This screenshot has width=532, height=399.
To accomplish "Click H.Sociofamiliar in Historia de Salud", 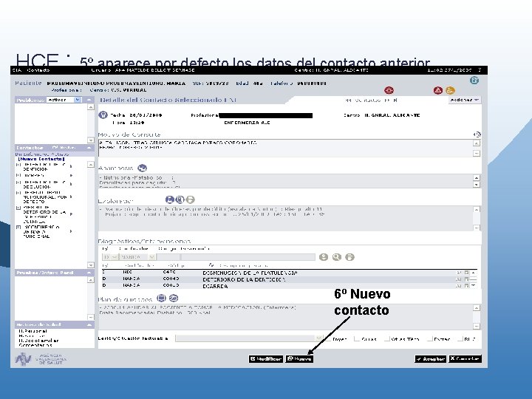I will click(x=38, y=341).
